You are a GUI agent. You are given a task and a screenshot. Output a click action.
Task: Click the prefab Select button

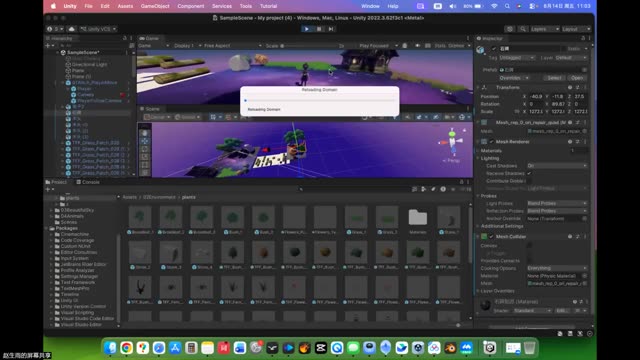(554, 78)
